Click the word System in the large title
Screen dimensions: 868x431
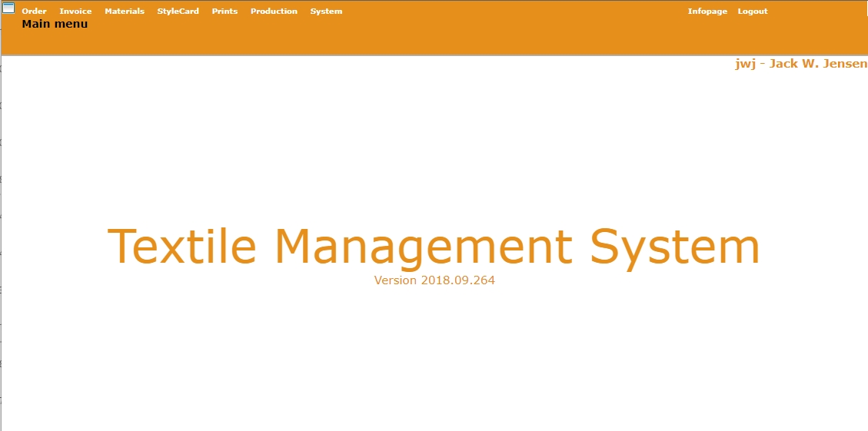pos(675,246)
